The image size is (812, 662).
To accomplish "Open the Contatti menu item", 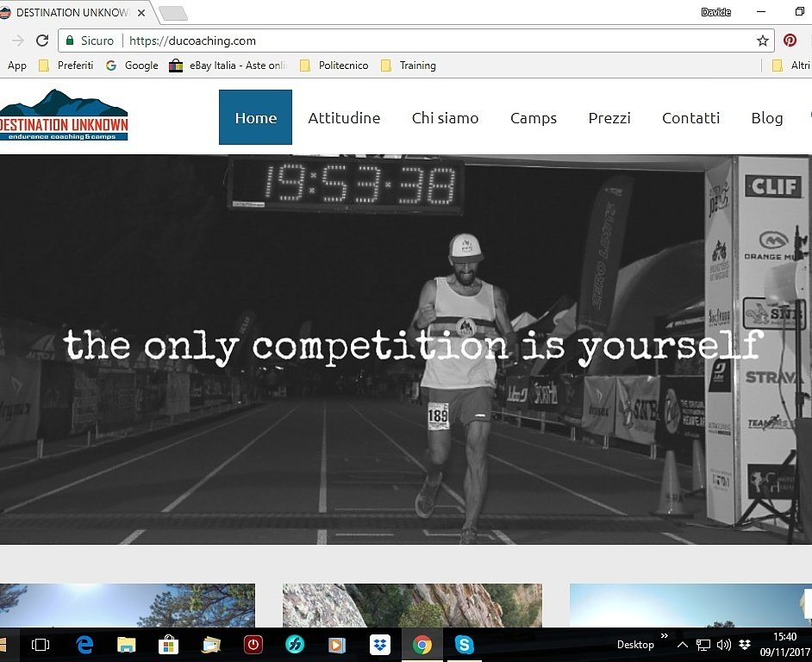I will point(690,118).
